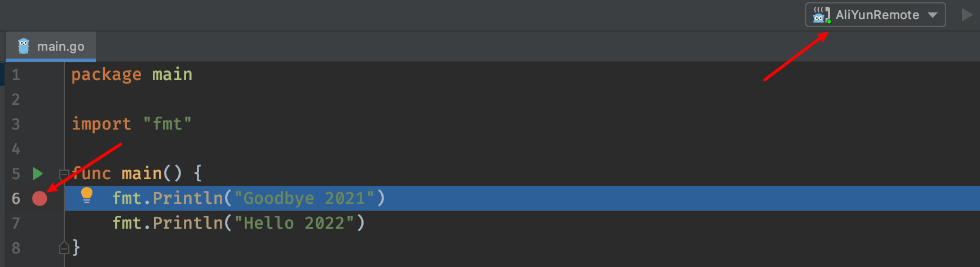Toggle the red breakpoint on line 6
The height and width of the screenshot is (267, 980).
(39, 198)
